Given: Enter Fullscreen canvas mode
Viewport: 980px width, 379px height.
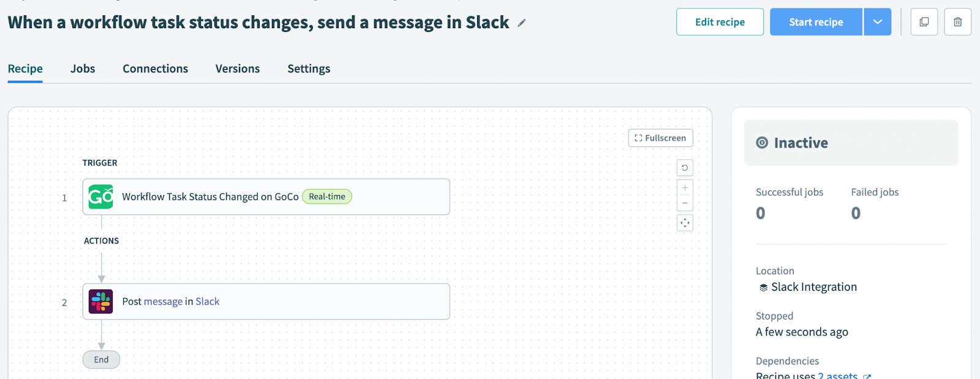Looking at the screenshot, I should pos(660,138).
